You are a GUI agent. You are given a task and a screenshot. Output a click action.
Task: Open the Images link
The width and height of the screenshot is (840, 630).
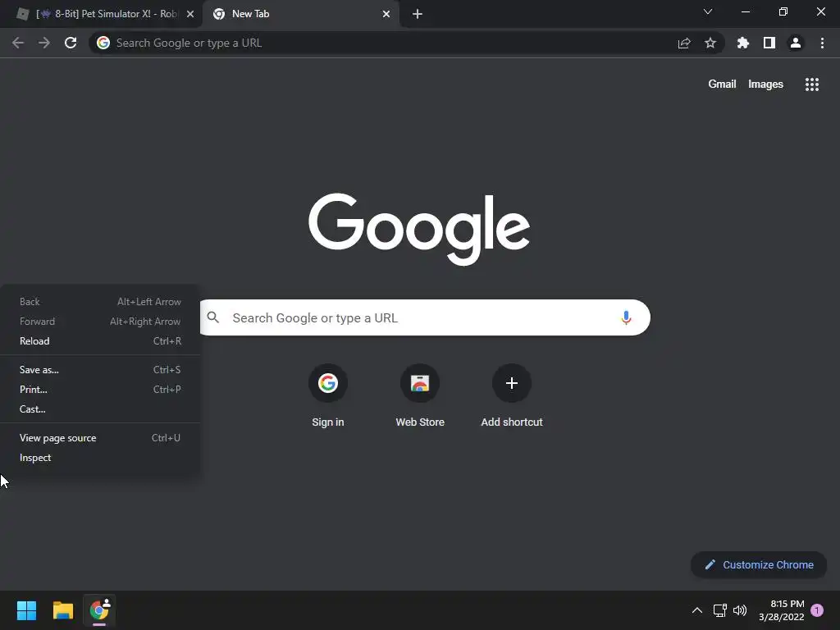coord(765,84)
